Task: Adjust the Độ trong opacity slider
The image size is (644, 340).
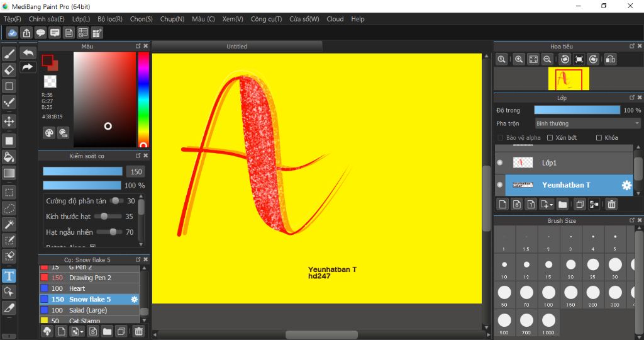Action: 577,110
